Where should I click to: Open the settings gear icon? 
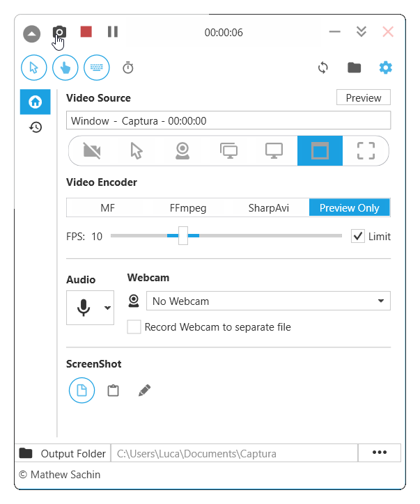(x=385, y=68)
